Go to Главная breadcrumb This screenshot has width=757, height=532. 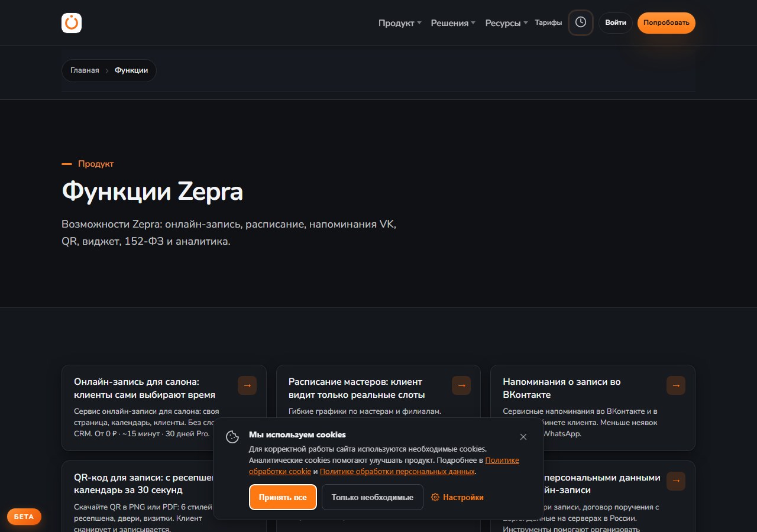85,70
